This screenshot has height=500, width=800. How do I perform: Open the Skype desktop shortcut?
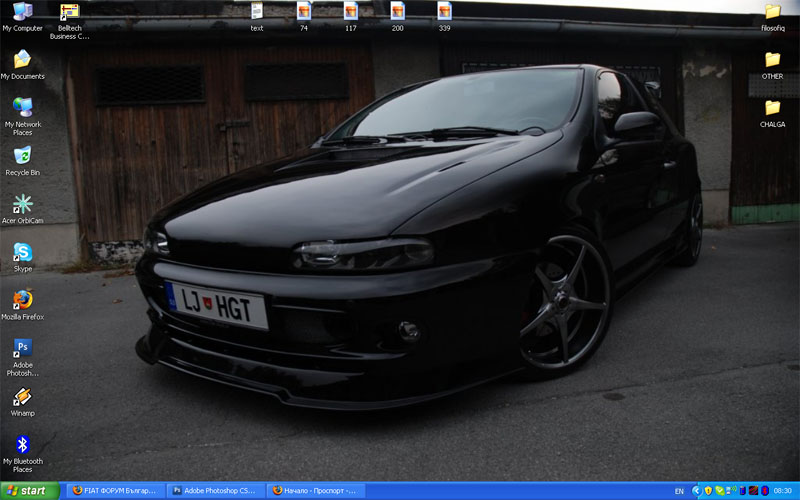point(22,252)
